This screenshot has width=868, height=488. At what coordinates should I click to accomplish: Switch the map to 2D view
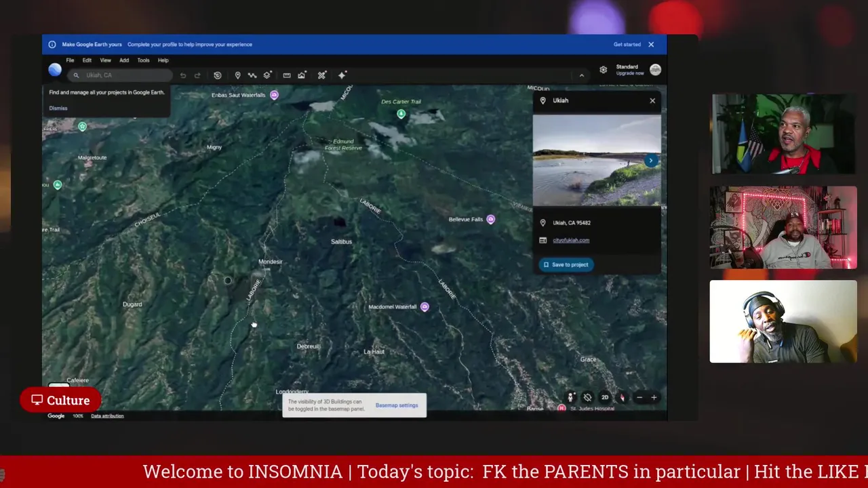point(604,398)
